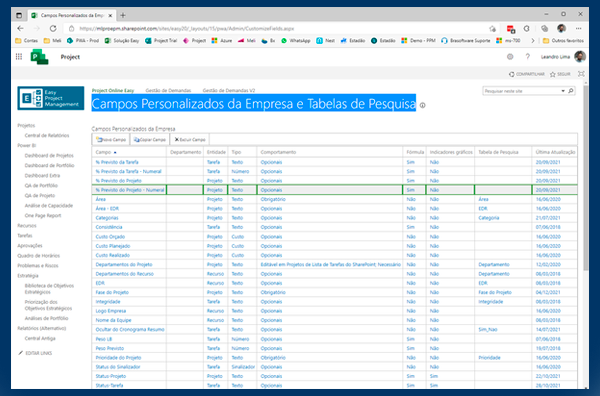Click the Easy Project Management logo
The image size is (600, 396).
[x=51, y=98]
